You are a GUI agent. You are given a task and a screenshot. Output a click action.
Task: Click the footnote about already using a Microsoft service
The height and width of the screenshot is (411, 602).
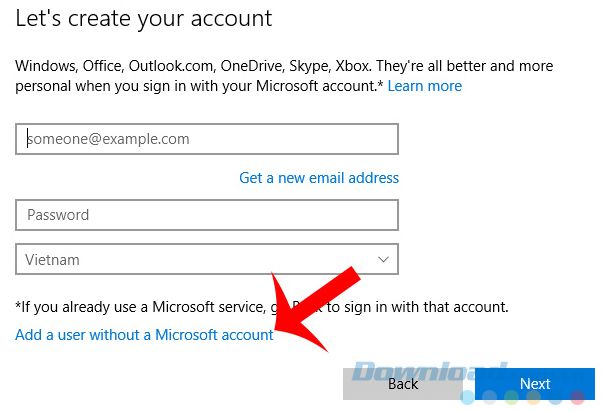(x=262, y=307)
